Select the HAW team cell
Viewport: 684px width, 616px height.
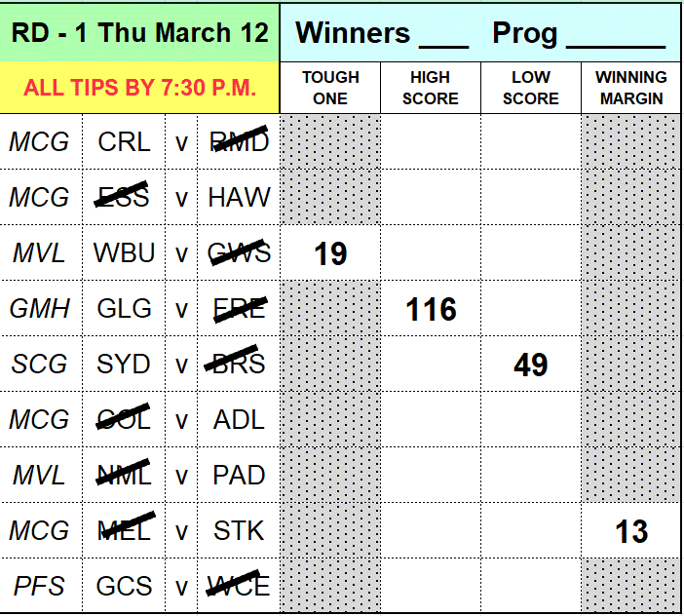[239, 198]
